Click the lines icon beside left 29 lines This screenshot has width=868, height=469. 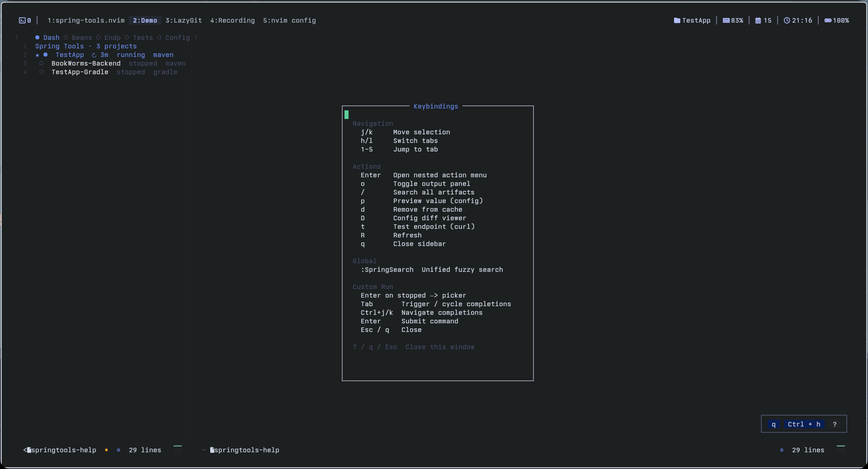pyautogui.click(x=118, y=450)
